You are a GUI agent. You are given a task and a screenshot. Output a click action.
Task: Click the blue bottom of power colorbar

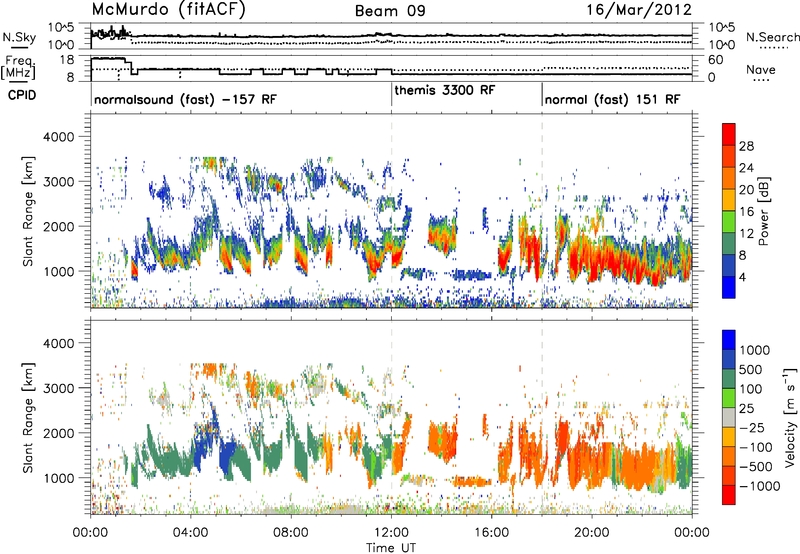(729, 287)
